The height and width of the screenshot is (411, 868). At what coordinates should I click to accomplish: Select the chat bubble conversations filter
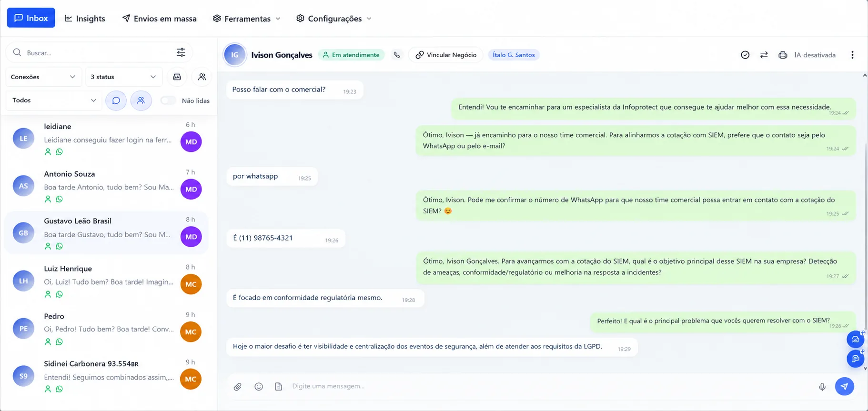pyautogui.click(x=116, y=100)
